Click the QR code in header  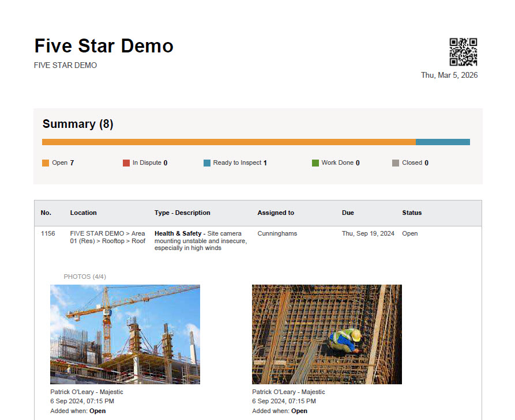pyautogui.click(x=463, y=52)
